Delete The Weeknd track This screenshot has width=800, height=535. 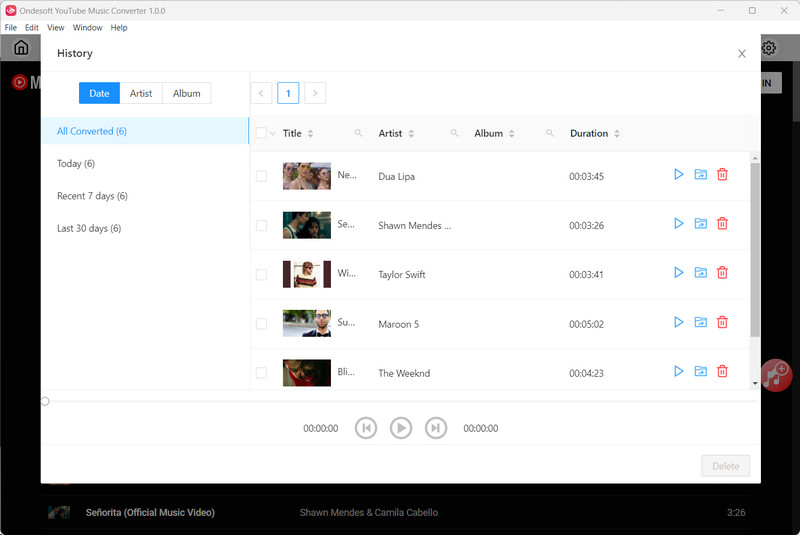click(x=722, y=371)
